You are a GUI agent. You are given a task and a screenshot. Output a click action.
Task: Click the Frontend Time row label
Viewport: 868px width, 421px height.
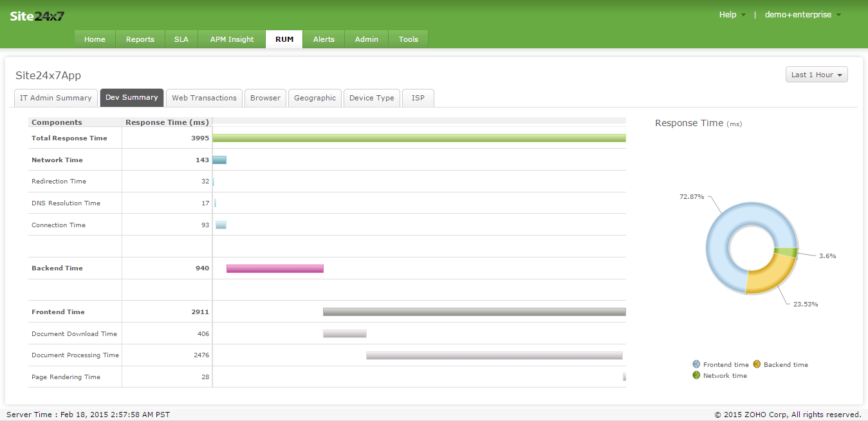coord(58,312)
